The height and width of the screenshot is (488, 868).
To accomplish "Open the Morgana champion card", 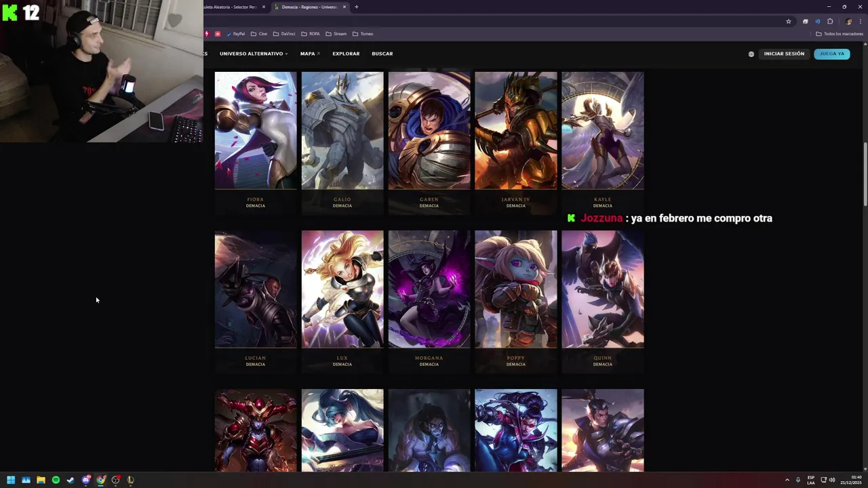I will (429, 302).
